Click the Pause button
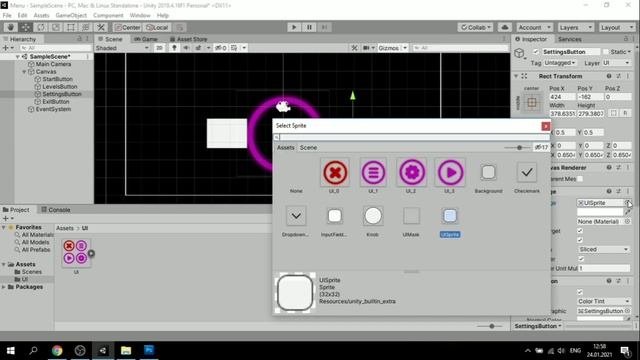The height and width of the screenshot is (360, 640). (x=309, y=27)
